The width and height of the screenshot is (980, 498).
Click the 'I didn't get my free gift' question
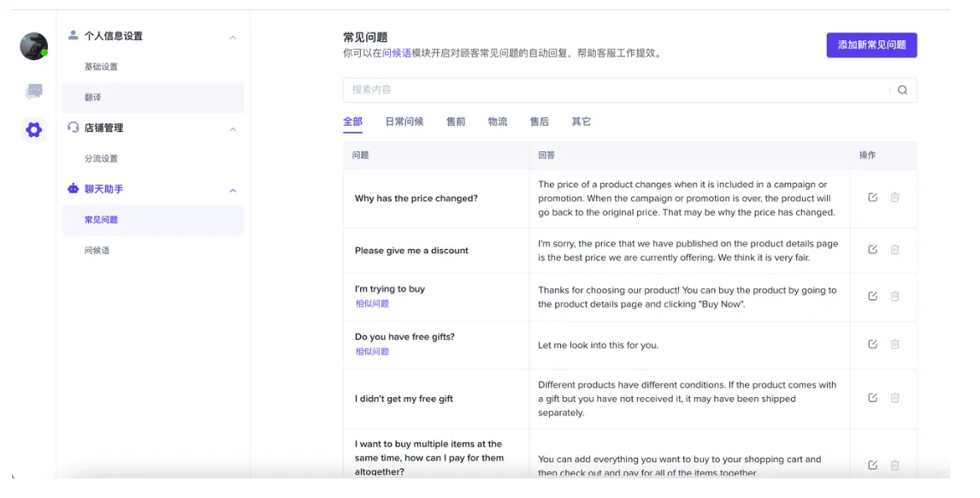[404, 399]
